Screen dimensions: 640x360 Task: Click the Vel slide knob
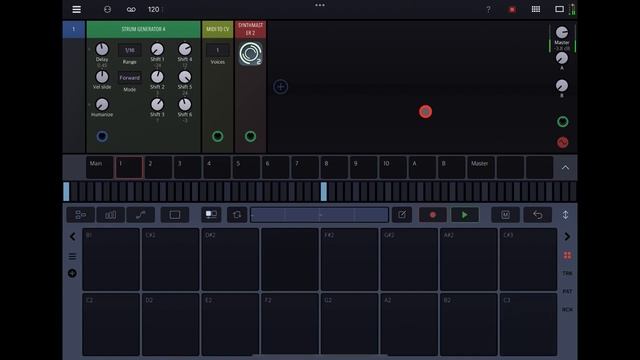102,77
